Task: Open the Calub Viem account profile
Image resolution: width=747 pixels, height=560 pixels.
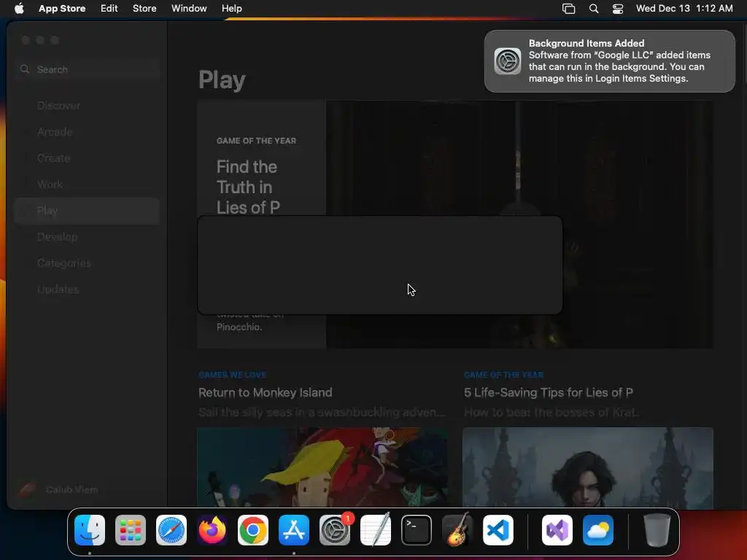Action: pyautogui.click(x=58, y=489)
